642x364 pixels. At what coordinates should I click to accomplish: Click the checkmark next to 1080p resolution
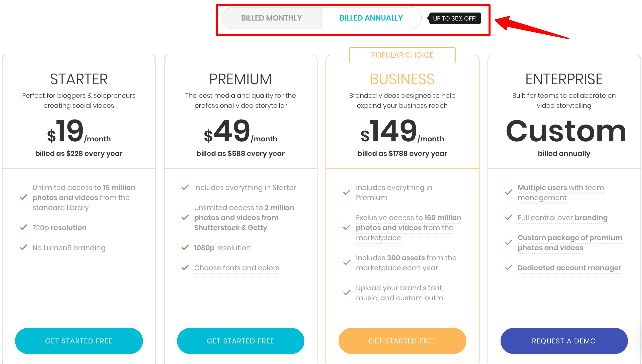point(185,248)
